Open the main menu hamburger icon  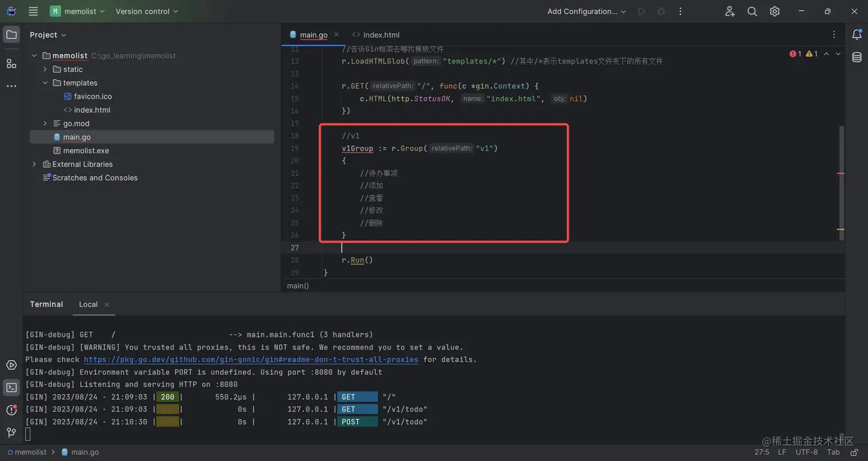point(33,11)
